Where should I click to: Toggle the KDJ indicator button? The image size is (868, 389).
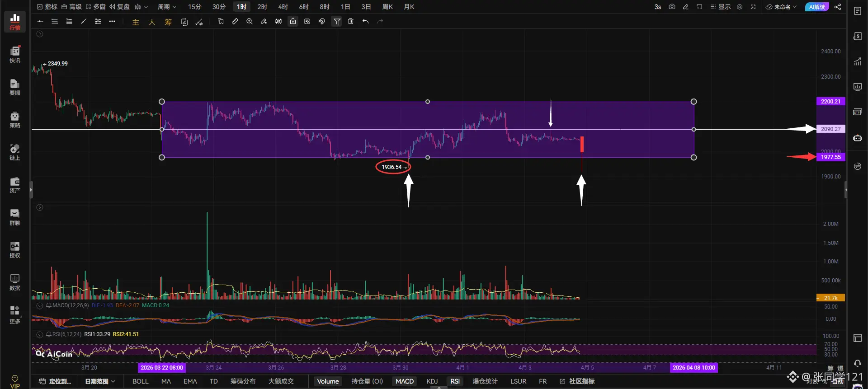coord(432,381)
